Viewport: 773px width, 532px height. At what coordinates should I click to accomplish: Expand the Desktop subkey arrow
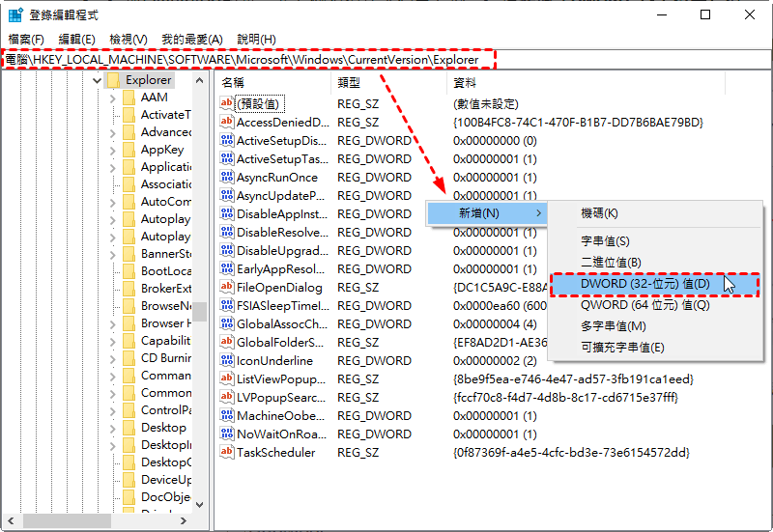[113, 428]
